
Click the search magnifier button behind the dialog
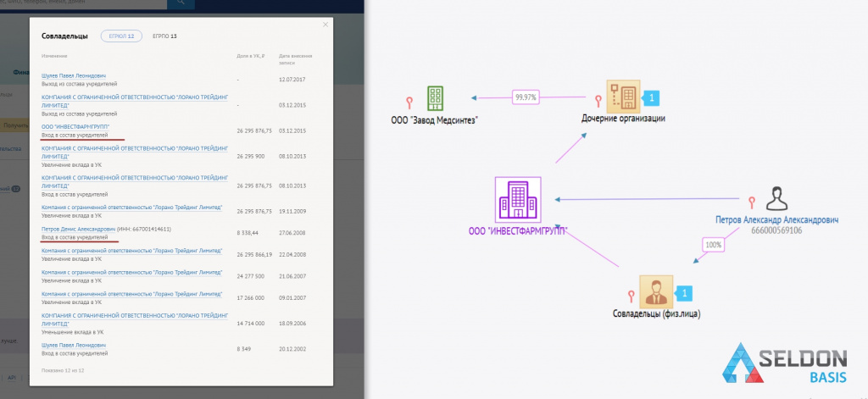coord(181,3)
